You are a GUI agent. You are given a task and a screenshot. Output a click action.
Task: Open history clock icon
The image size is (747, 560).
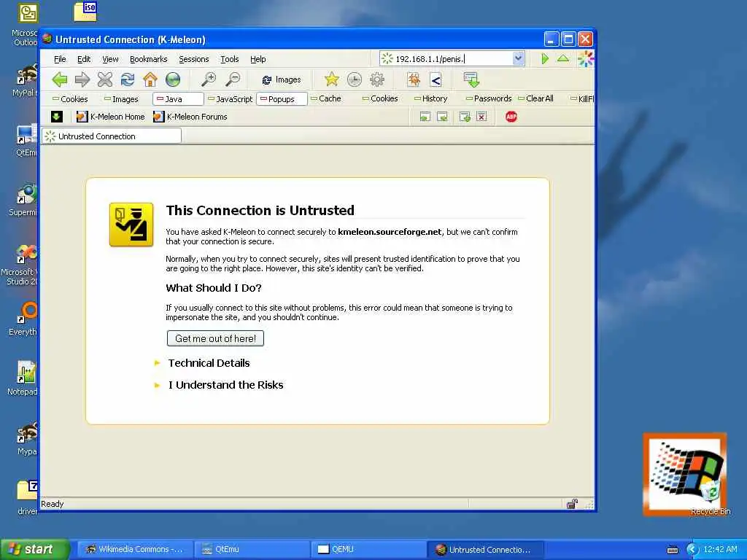(x=354, y=79)
